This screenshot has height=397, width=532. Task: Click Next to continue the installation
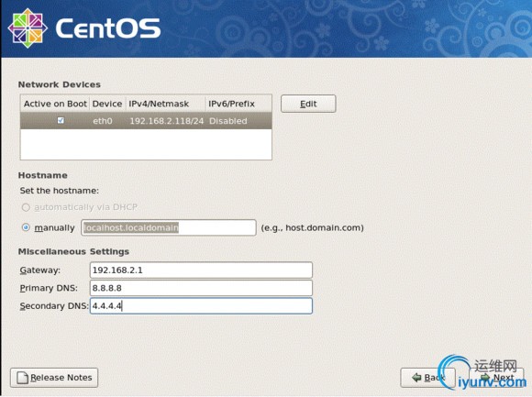click(497, 378)
